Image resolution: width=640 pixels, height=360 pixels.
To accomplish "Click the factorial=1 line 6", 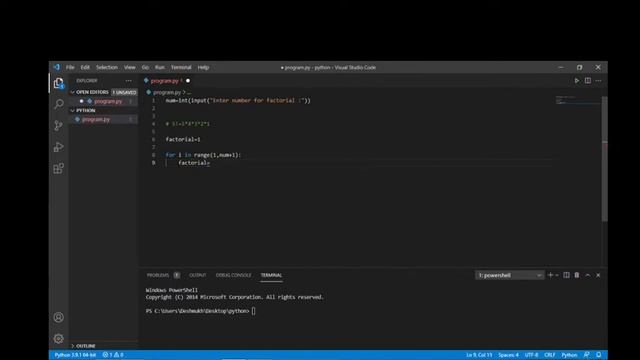I will point(183,140).
